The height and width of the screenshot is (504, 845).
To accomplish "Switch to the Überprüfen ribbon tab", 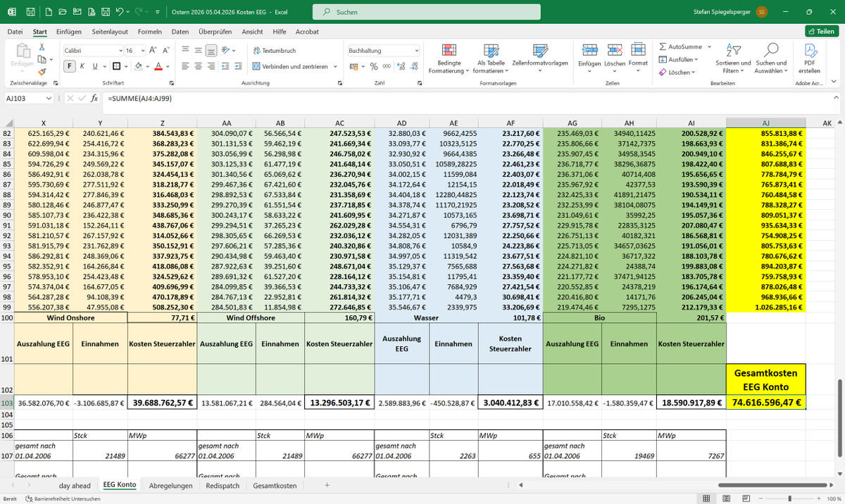I will (215, 32).
